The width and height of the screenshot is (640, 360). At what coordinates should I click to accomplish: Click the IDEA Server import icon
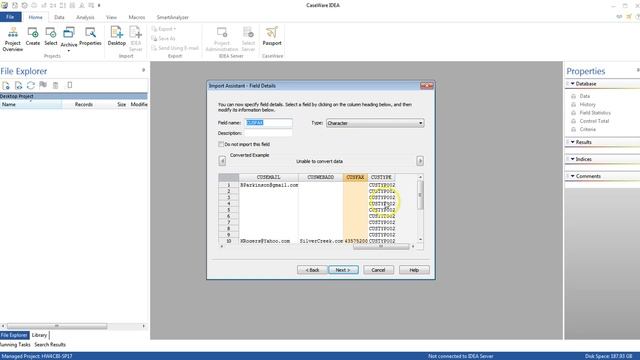pyautogui.click(x=136, y=39)
